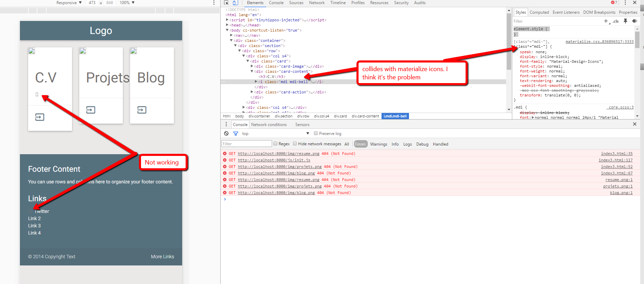Viewport: 644px width, 284px height.
Task: Open the Timeline panel tab
Action: pos(338,3)
